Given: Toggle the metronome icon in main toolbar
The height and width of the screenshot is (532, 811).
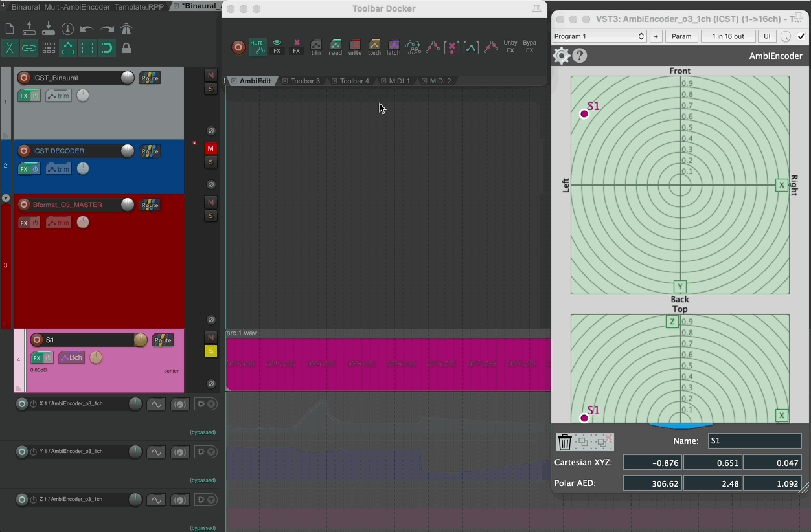Looking at the screenshot, I should pos(126,28).
